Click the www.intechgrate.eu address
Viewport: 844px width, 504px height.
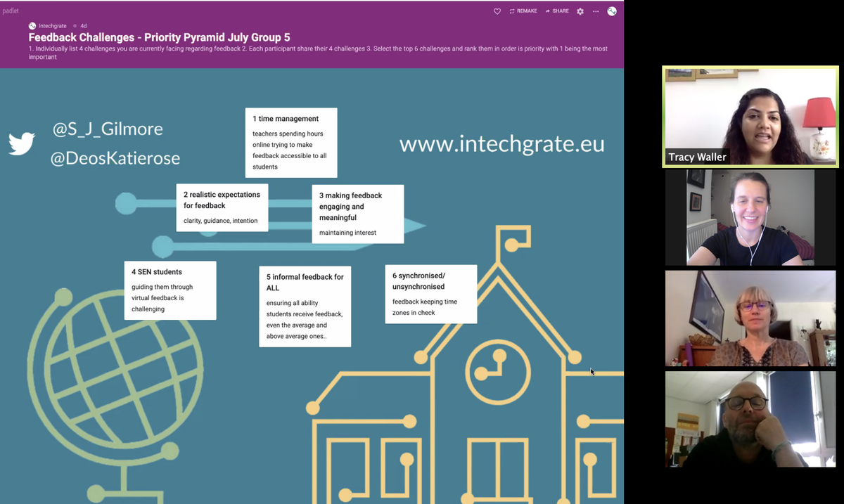click(502, 144)
